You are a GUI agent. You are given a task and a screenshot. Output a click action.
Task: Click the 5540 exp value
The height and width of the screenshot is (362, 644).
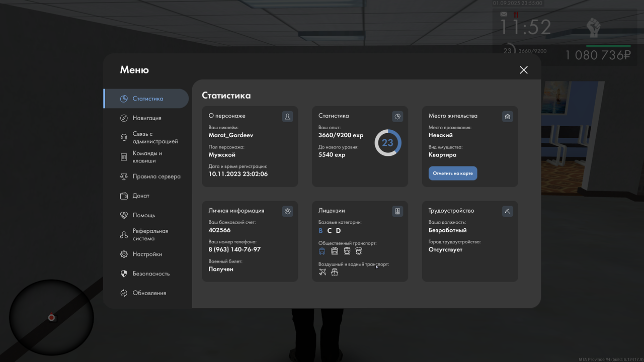click(332, 155)
